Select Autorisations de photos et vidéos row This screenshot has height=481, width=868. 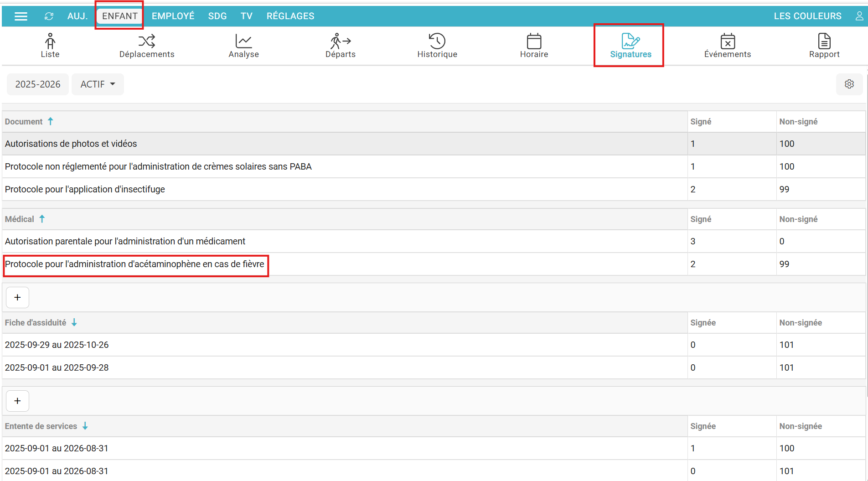(x=71, y=144)
